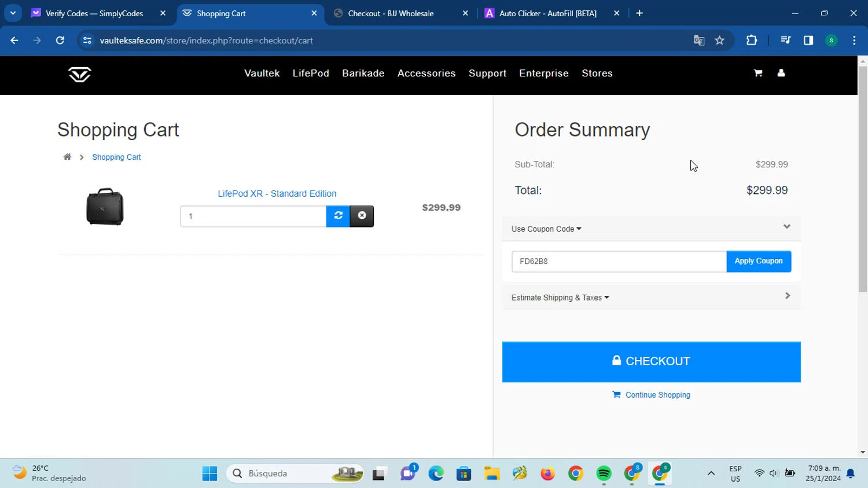Click the browser address bar URL
Screen dimensions: 868x488
coord(207,41)
